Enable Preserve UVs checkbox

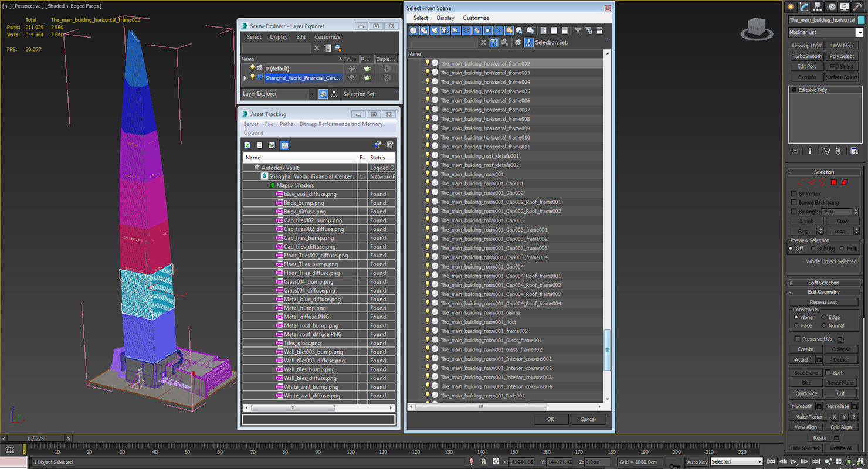click(x=797, y=339)
